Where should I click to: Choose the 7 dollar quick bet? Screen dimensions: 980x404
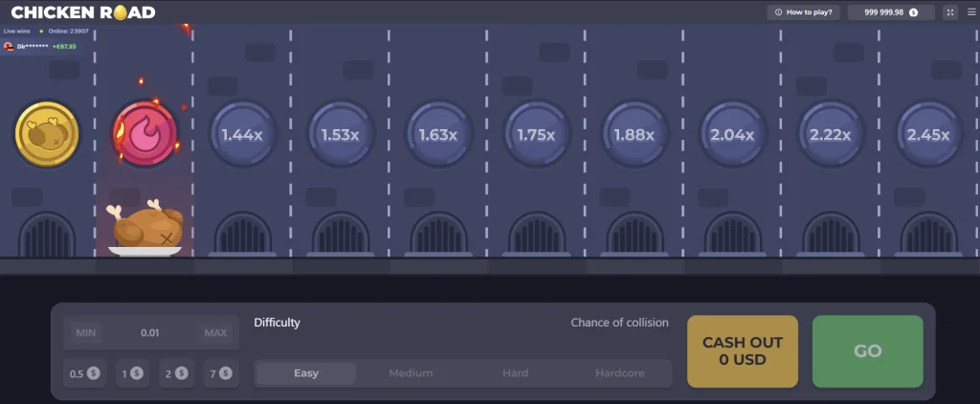(221, 373)
